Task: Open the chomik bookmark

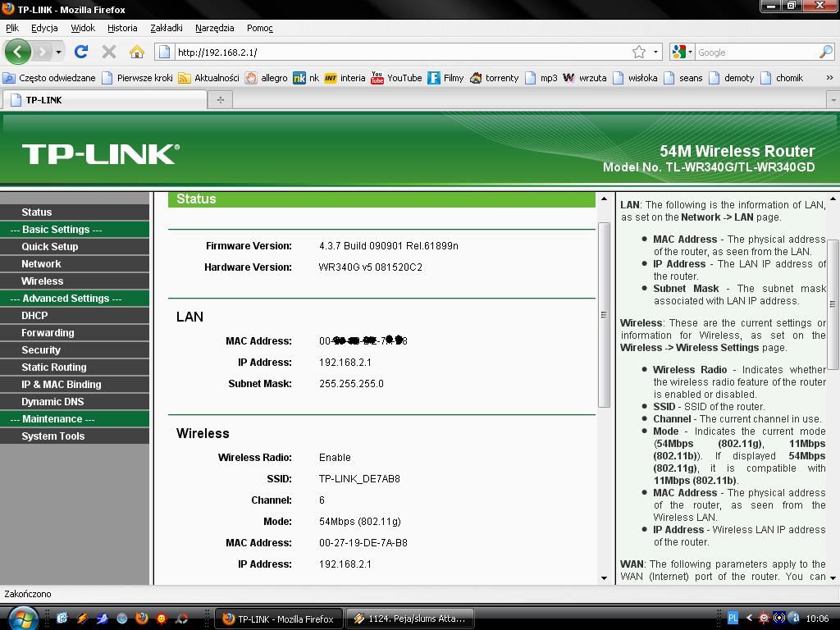Action: pyautogui.click(x=782, y=78)
